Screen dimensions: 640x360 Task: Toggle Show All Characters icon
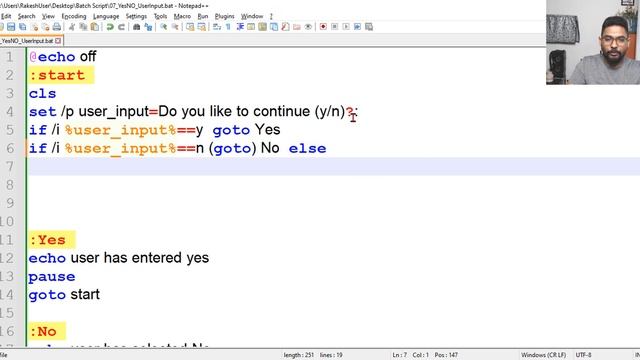coord(228,27)
